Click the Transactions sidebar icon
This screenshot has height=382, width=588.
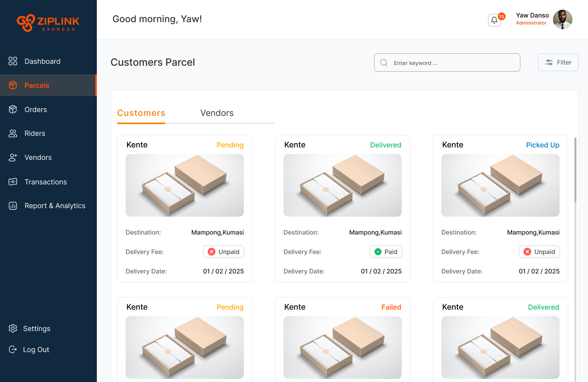(x=13, y=182)
